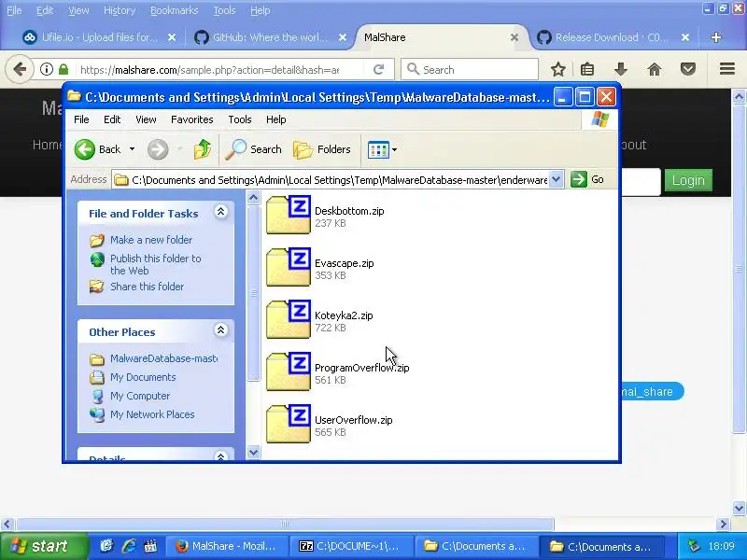Open the Back history dropdown arrow

(132, 149)
